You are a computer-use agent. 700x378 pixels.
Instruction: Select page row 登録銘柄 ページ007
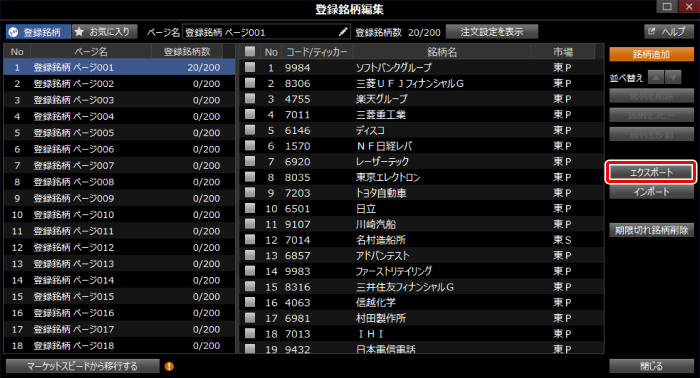tap(119, 166)
